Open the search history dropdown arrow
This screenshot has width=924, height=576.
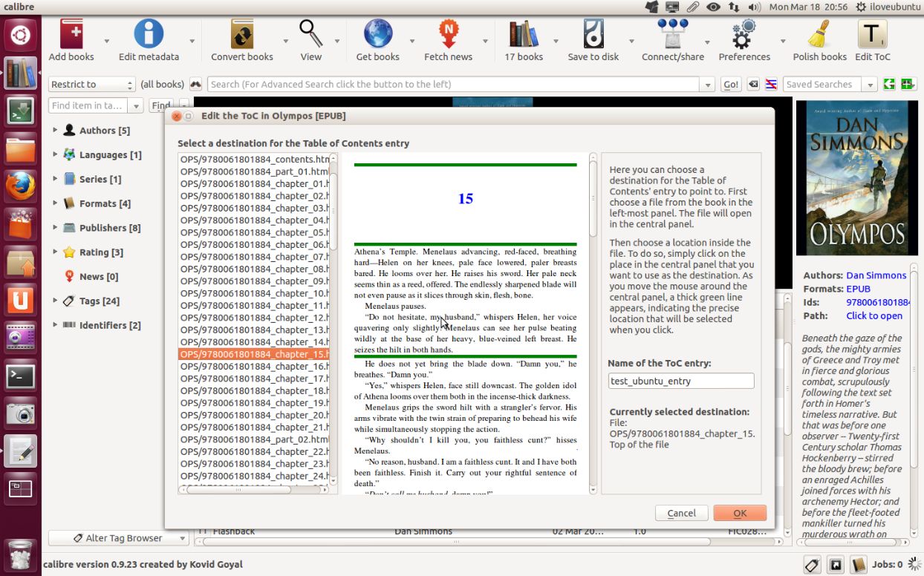pyautogui.click(x=707, y=85)
